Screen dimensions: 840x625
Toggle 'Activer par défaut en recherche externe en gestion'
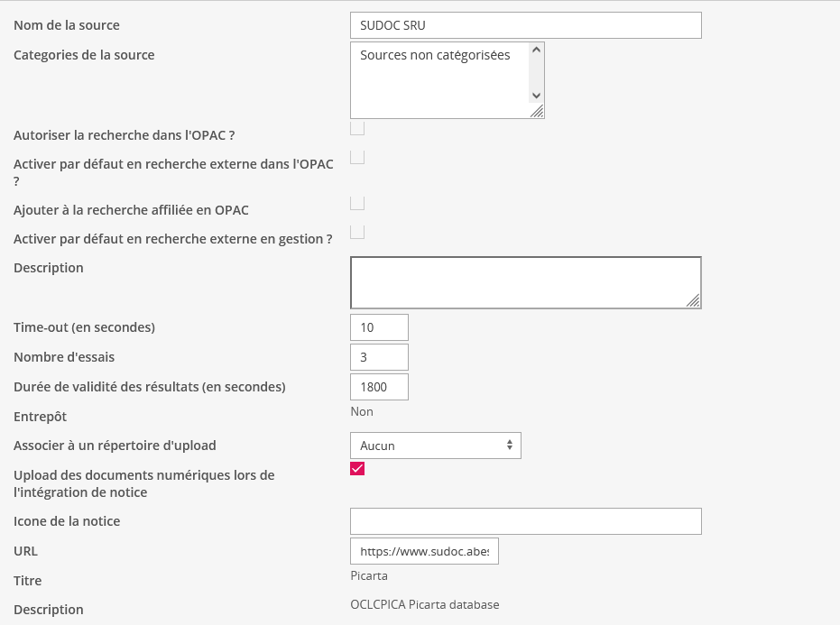pos(357,233)
